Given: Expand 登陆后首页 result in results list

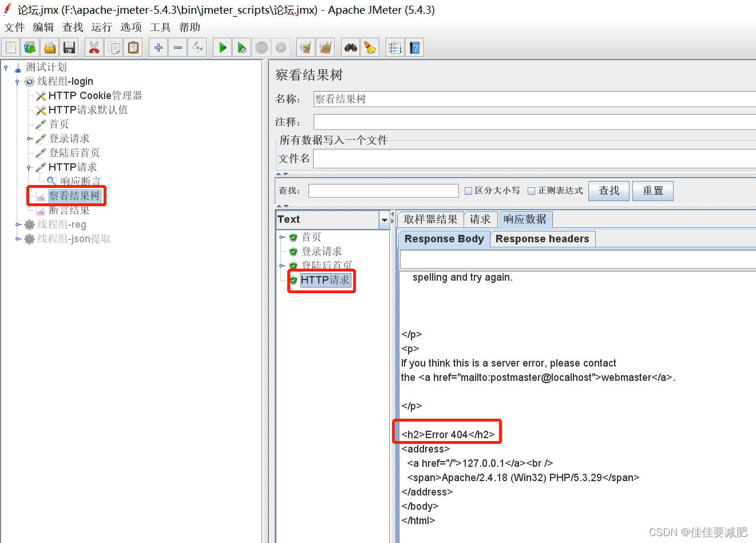Looking at the screenshot, I should pyautogui.click(x=282, y=266).
